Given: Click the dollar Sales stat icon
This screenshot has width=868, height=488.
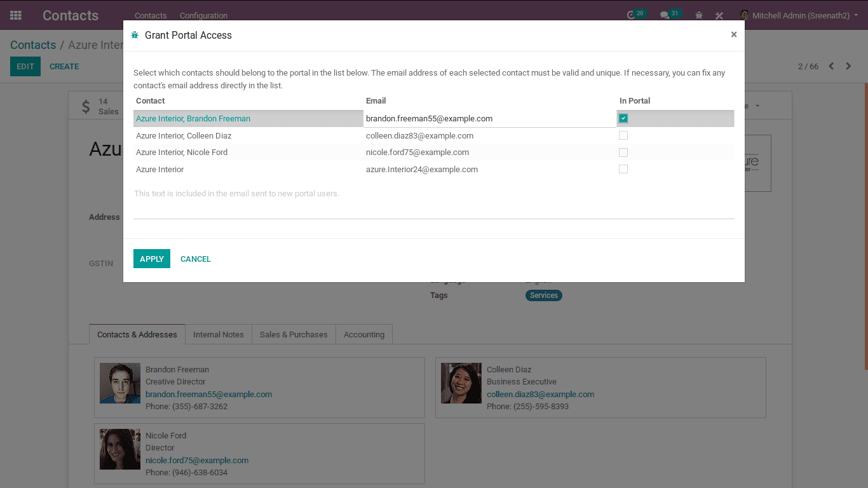Looking at the screenshot, I should (x=86, y=106).
